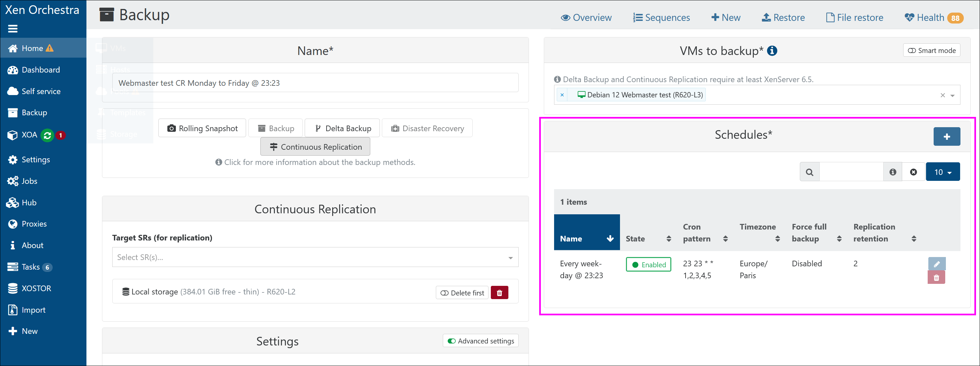Expand the VMs to backup selector arrow
980x366 pixels.
pos(953,95)
